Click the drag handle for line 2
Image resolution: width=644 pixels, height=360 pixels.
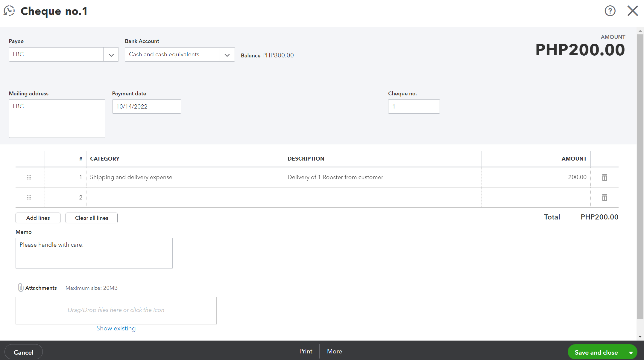click(x=29, y=197)
